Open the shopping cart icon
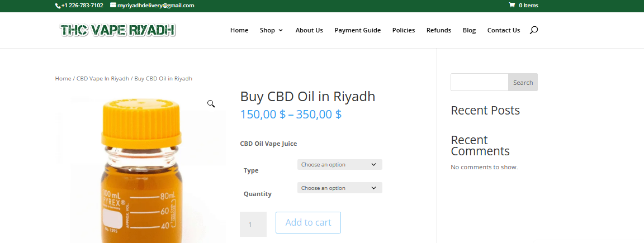 512,6
